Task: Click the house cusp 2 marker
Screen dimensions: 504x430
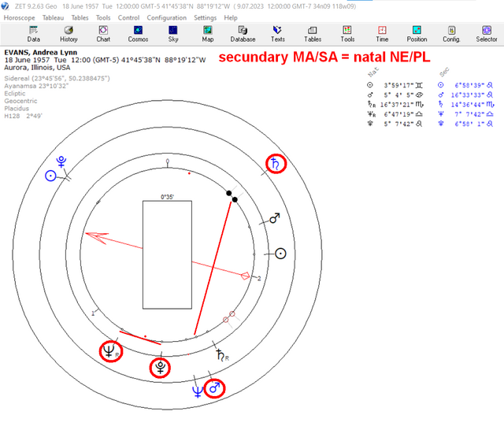Action: coord(259,278)
